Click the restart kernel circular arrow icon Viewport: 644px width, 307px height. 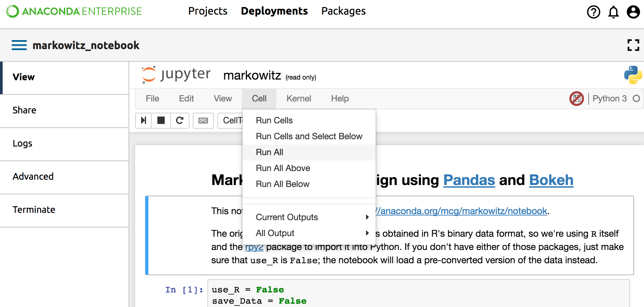point(180,120)
